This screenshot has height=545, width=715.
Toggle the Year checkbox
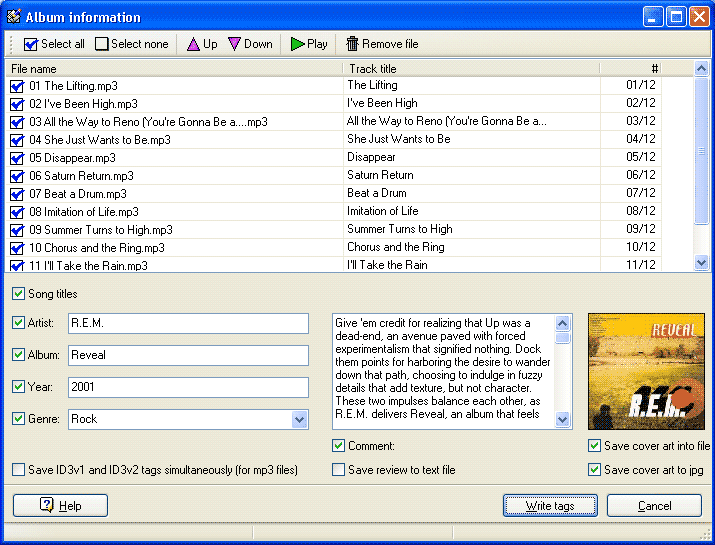18,387
